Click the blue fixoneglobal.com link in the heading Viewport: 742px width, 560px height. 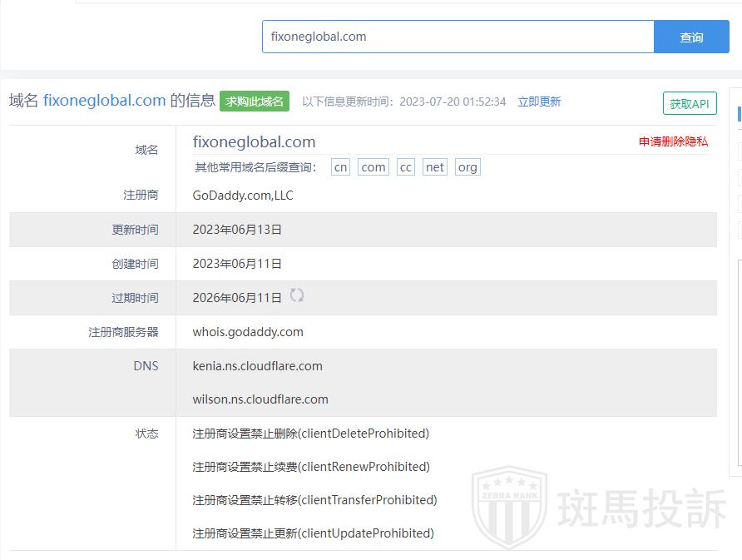pos(105,101)
